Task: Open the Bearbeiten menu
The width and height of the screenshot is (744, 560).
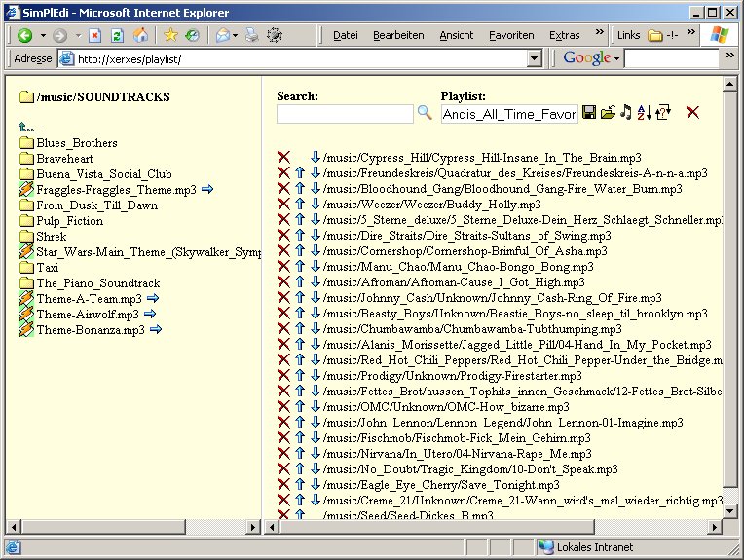Action: tap(398, 36)
